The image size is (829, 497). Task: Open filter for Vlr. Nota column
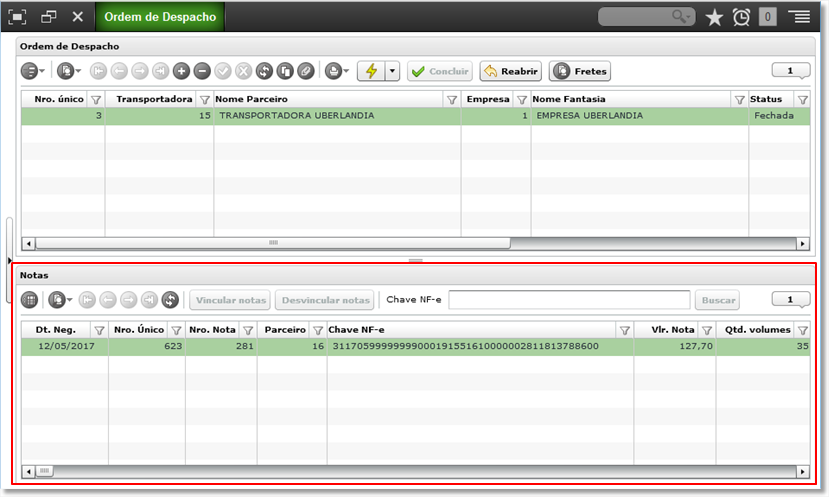[x=707, y=330]
